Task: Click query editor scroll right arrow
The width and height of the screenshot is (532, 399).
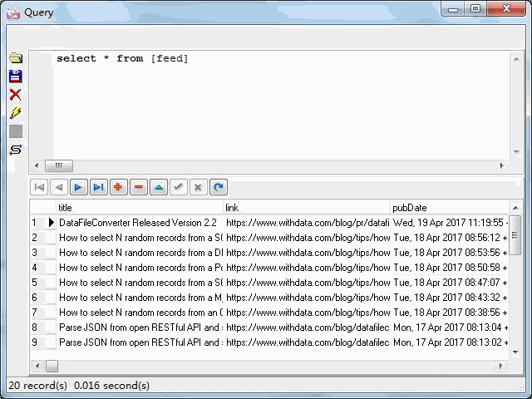Action: coord(502,166)
